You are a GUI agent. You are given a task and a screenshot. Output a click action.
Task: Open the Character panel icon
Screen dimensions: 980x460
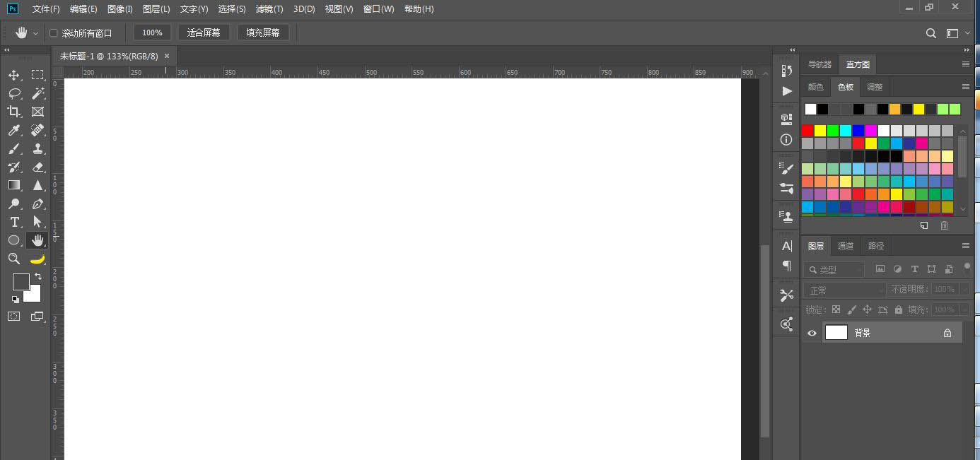[786, 246]
